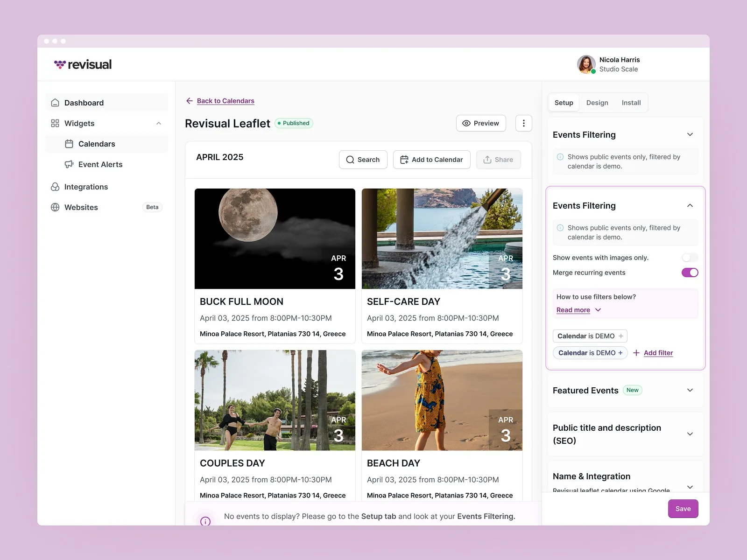Screen dimensions: 747x560
Task: Click the eye icon in Preview button
Action: pos(466,123)
